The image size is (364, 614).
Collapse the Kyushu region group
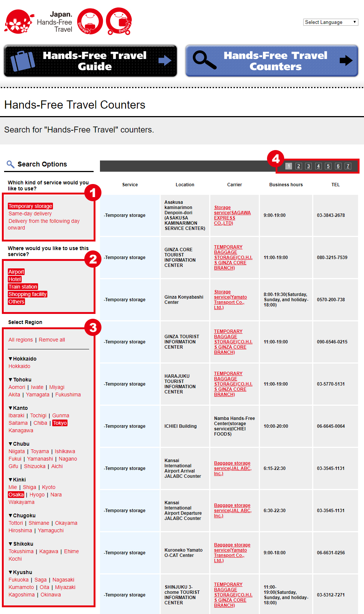[21, 572]
